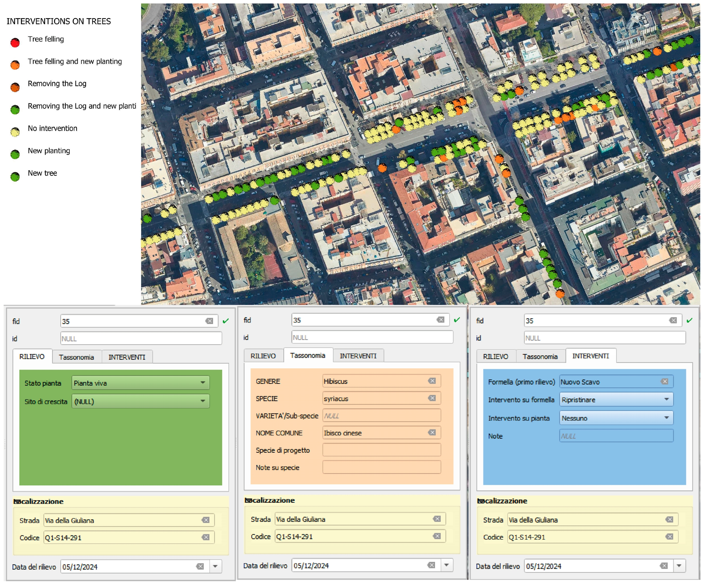Clear date value in left Data del rilievo
Image resolution: width=707 pixels, height=588 pixels.
(200, 567)
